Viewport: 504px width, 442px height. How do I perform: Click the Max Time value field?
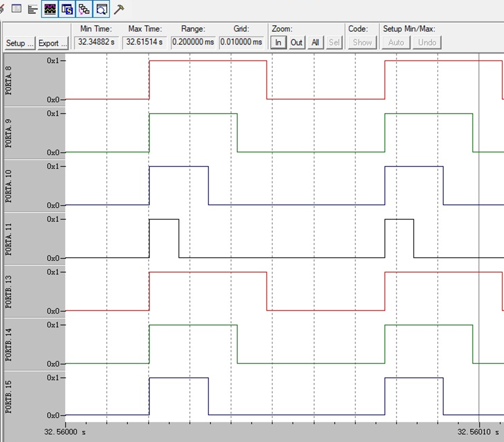point(145,42)
